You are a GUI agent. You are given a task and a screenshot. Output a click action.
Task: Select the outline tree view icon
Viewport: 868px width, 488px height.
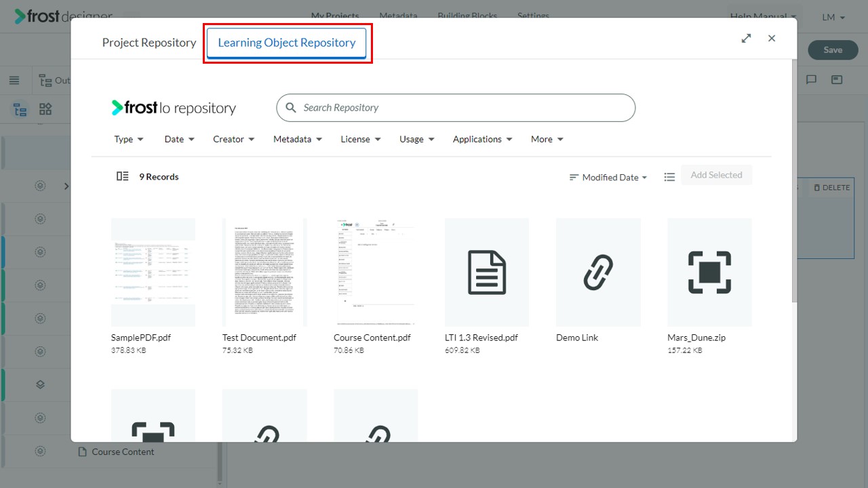pyautogui.click(x=20, y=109)
